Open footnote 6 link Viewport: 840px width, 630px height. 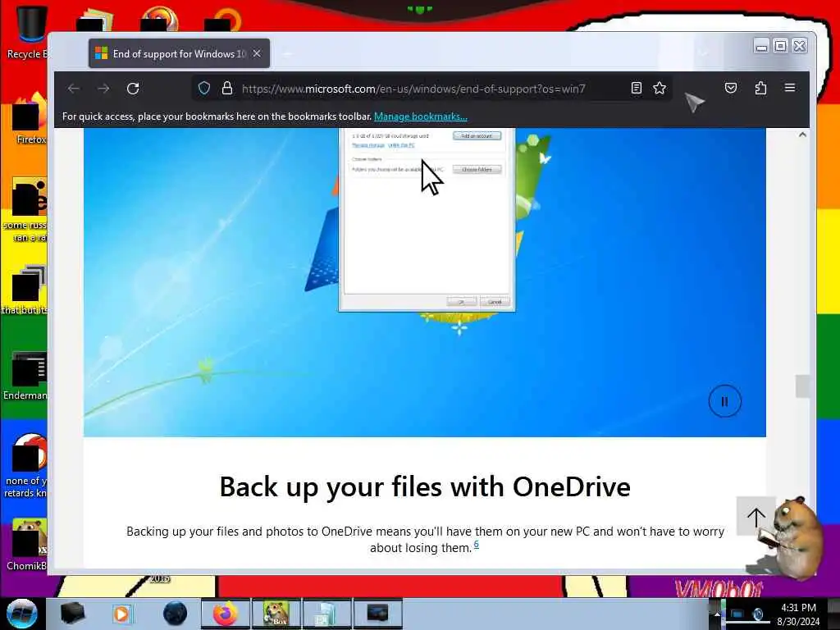pos(477,545)
